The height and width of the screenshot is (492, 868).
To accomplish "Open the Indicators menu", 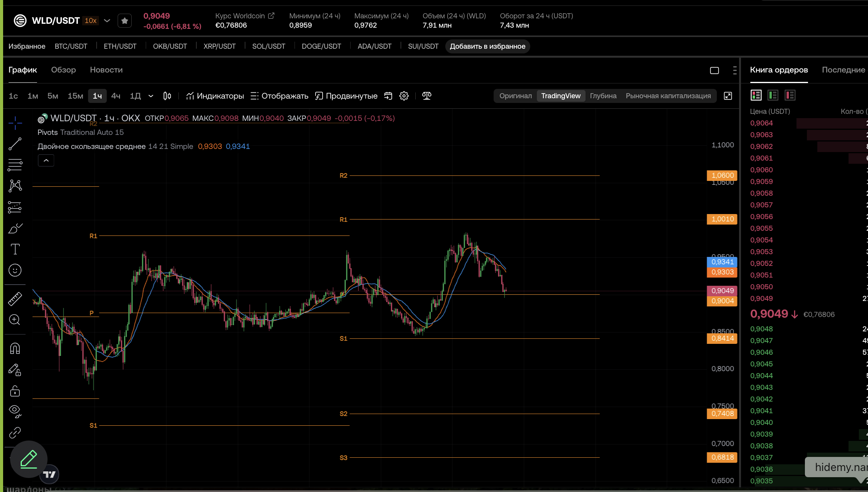I will pos(215,96).
